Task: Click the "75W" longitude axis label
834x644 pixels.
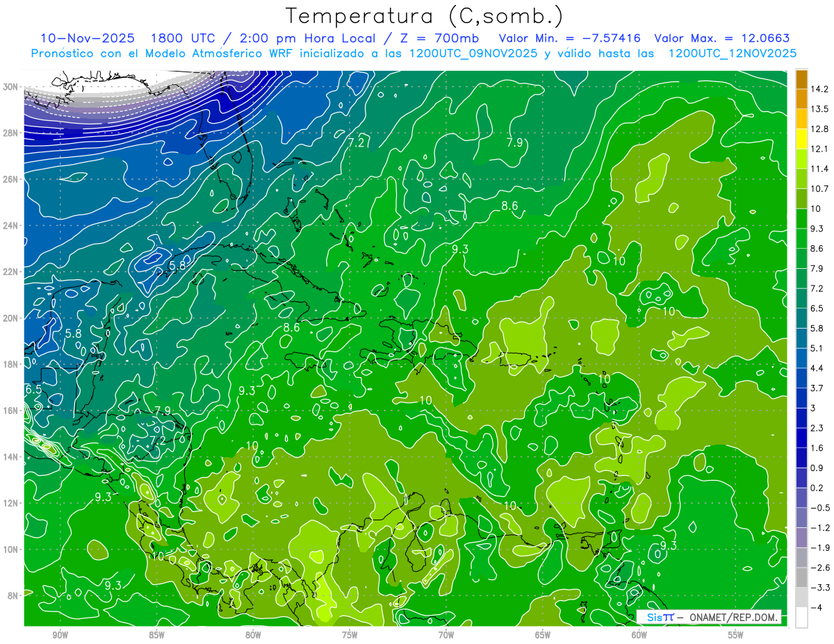Action: pyautogui.click(x=350, y=636)
